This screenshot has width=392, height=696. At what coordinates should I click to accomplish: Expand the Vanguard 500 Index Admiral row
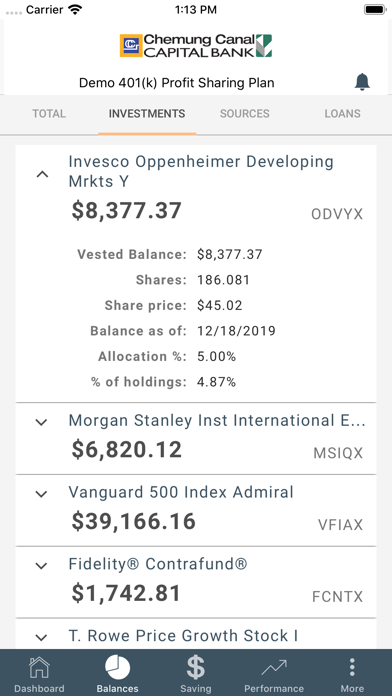[x=41, y=494]
